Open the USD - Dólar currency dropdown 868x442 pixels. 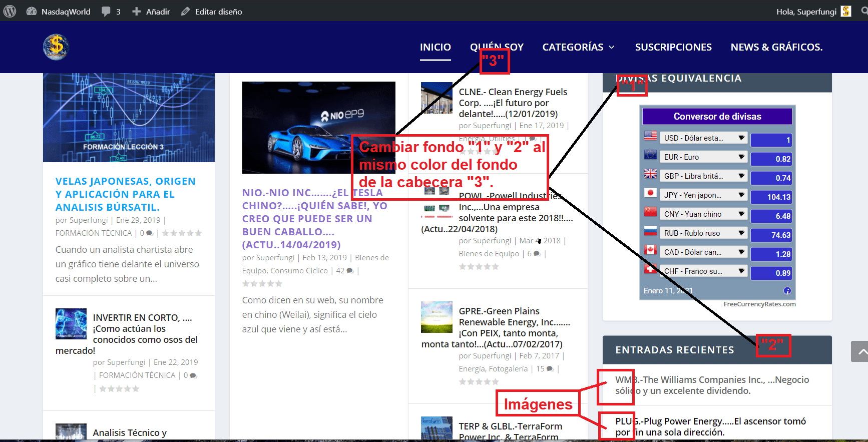pos(704,138)
